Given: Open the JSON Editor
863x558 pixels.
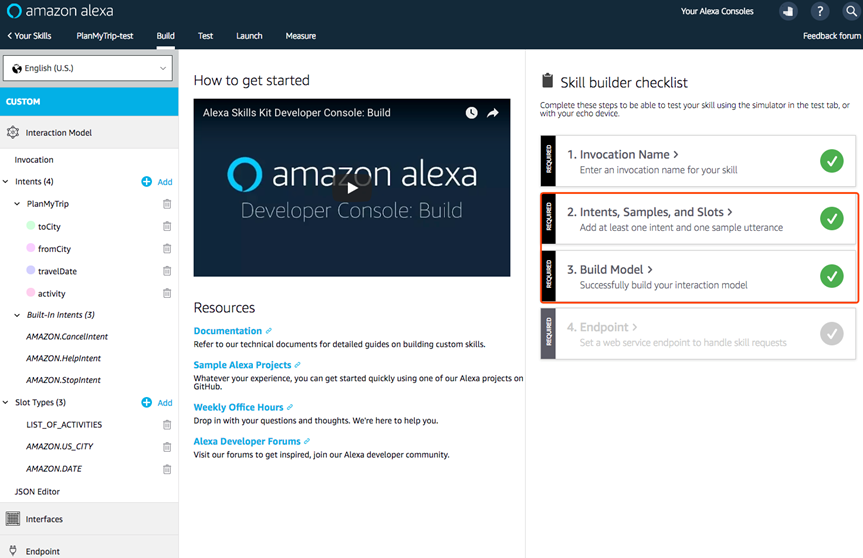Looking at the screenshot, I should click(37, 491).
